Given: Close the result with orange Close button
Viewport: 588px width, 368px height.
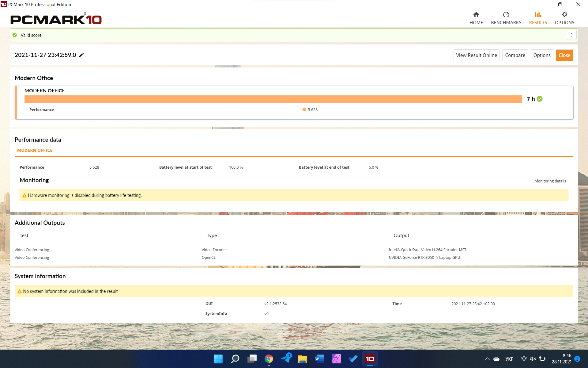Looking at the screenshot, I should (x=564, y=55).
